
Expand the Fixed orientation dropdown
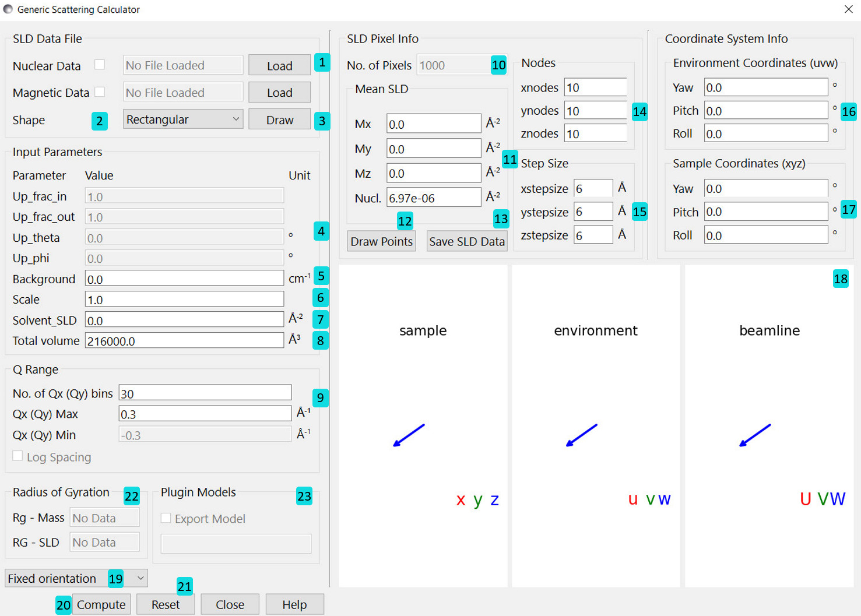[x=76, y=578]
